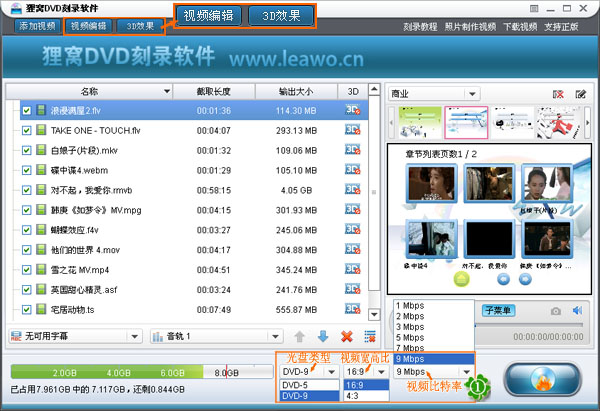Toggle checkbox for 白娘子(片段).mkv
The image size is (600, 411).
point(26,150)
